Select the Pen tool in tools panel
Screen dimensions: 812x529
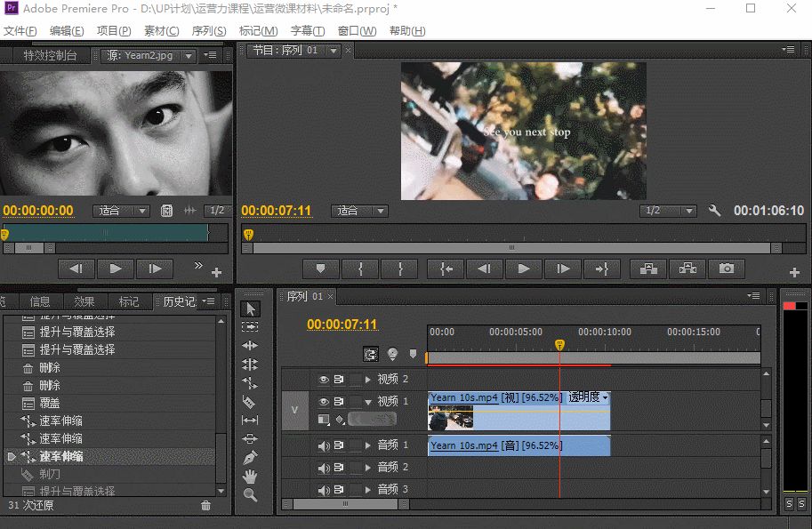coord(250,458)
